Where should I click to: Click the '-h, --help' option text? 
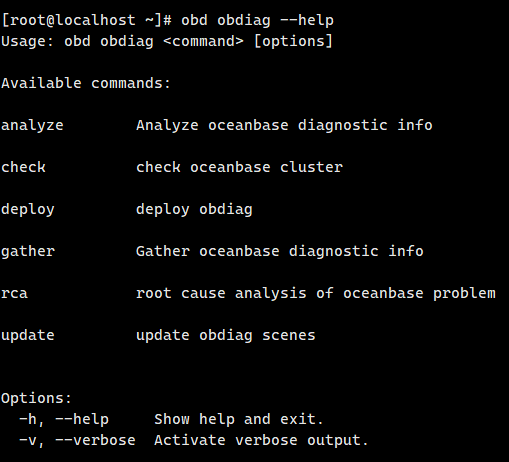point(64,419)
